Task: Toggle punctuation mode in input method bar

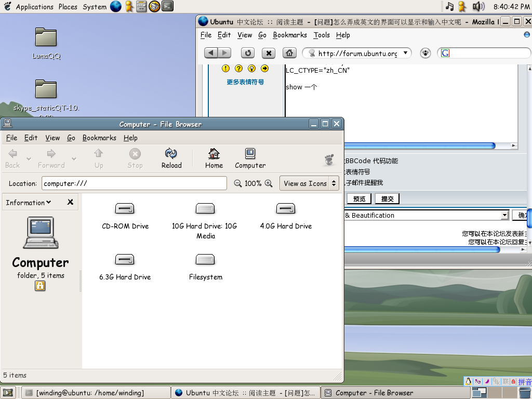Action: [478, 381]
